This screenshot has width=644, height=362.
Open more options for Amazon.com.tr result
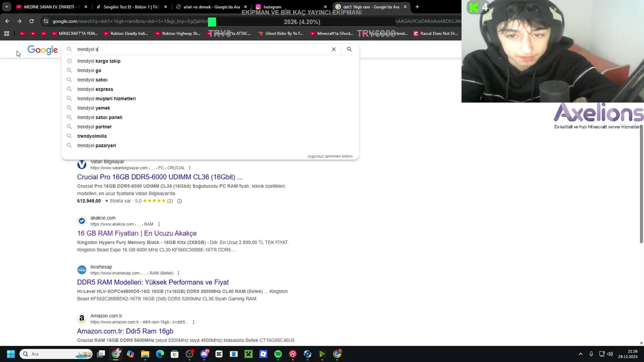tap(193, 322)
